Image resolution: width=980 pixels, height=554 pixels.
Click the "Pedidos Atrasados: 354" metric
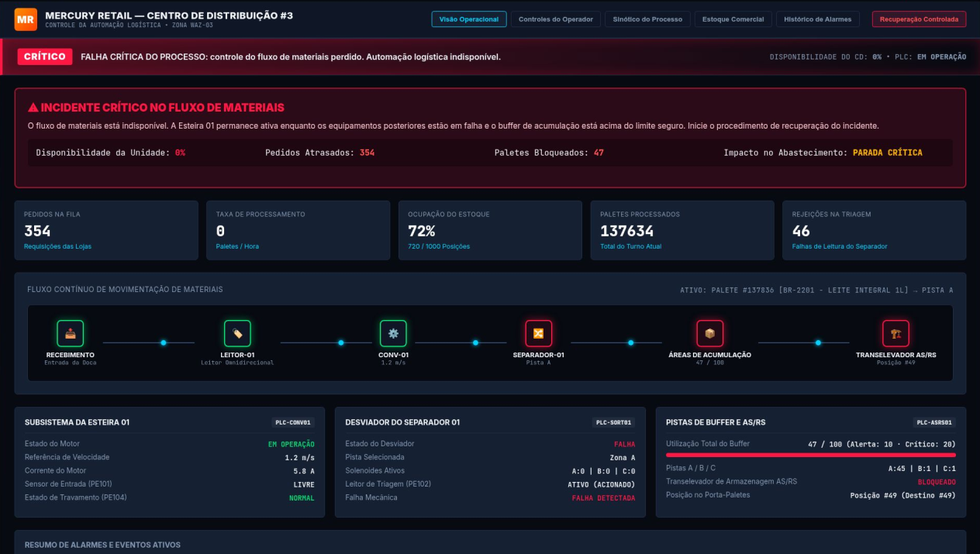point(320,153)
